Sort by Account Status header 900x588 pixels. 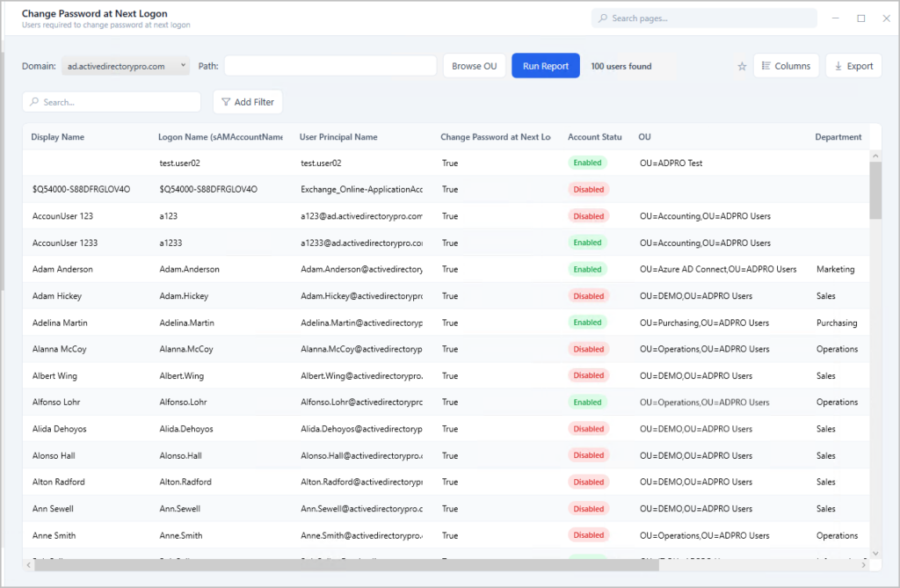[595, 137]
